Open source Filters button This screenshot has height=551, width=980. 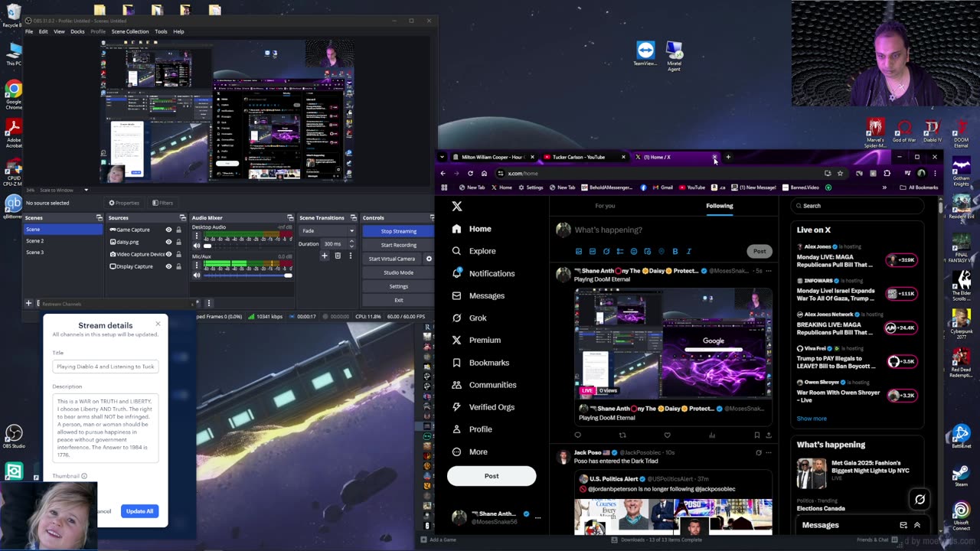pos(162,203)
